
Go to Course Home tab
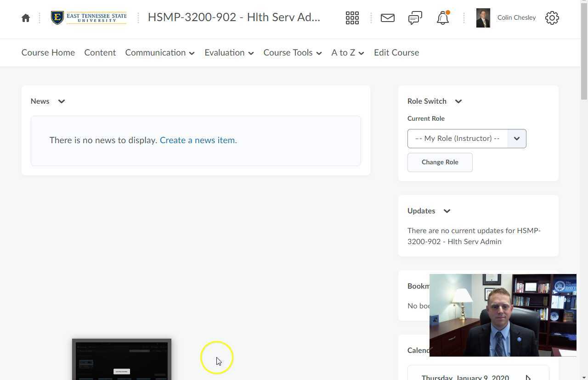point(48,53)
